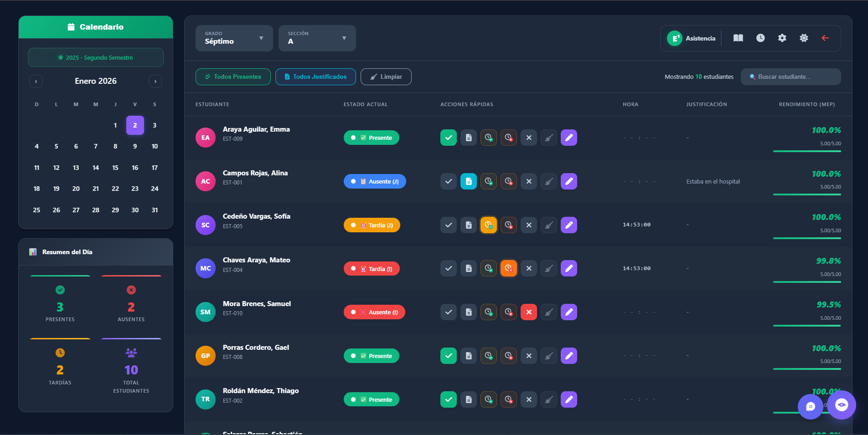Open the Grado dropdown showing Séptimo
Image resolution: width=868 pixels, height=435 pixels.
click(x=234, y=38)
